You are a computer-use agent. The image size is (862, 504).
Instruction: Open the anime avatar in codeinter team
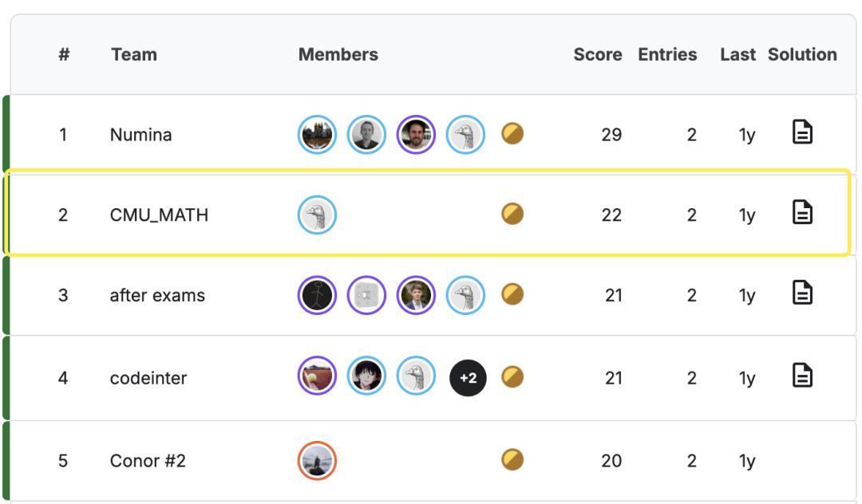point(366,376)
